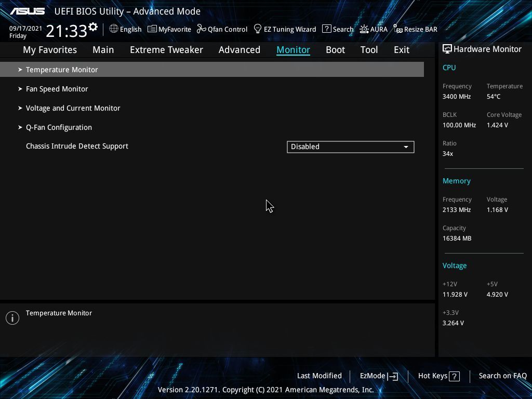The width and height of the screenshot is (532, 399).
Task: Click the 4.920 V reading
Action: coord(497,295)
